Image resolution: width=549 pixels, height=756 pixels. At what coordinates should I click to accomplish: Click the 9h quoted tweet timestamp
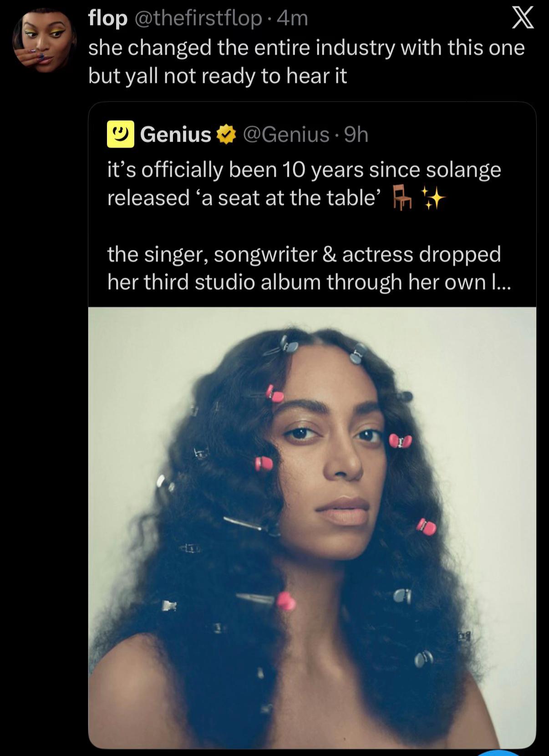[356, 134]
